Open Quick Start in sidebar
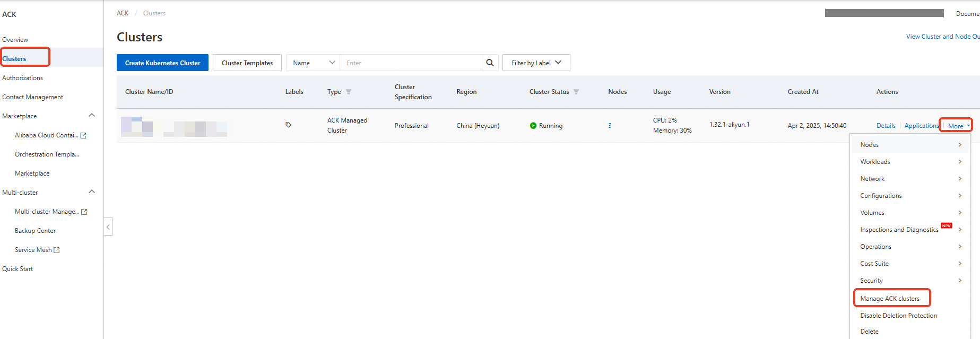 (18, 269)
